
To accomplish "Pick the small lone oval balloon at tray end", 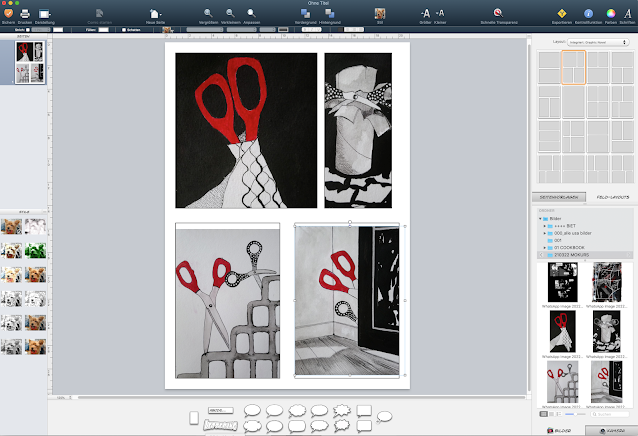I will (x=384, y=416).
